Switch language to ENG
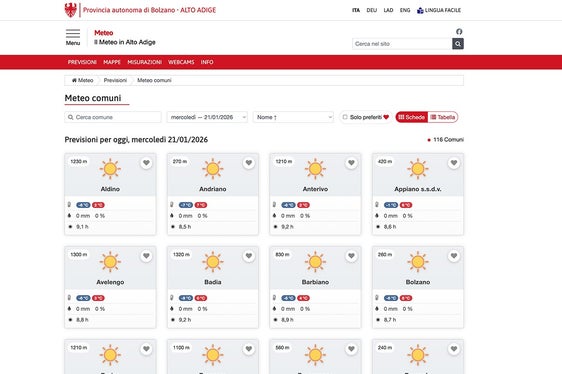 405,10
